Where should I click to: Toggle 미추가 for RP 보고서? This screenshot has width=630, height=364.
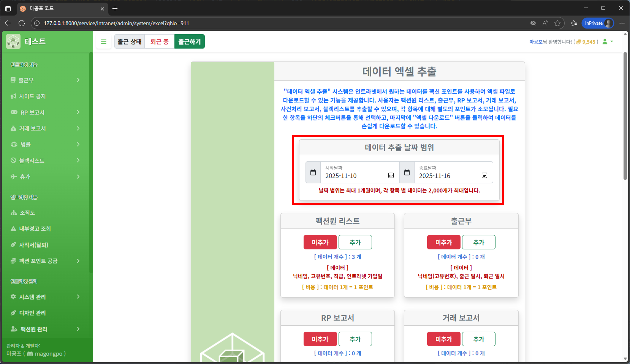pyautogui.click(x=320, y=339)
